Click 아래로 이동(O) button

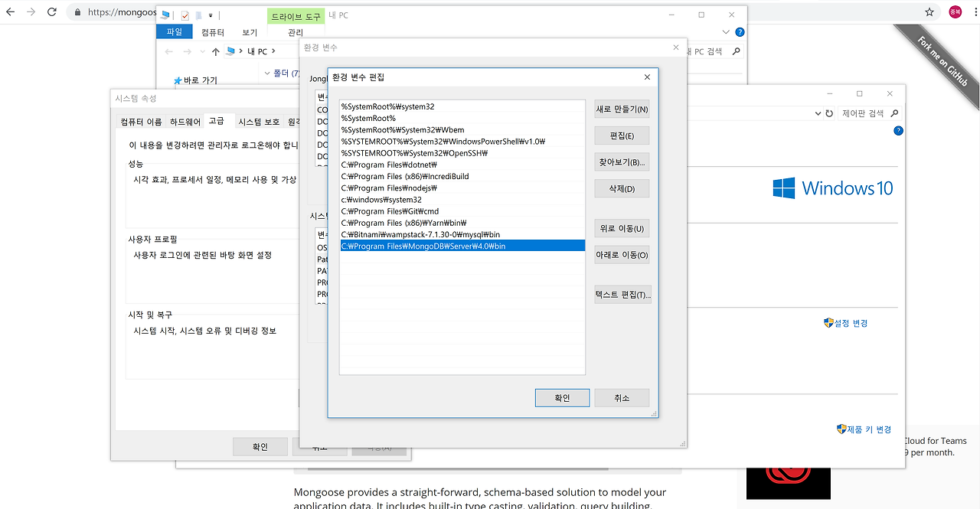(x=622, y=255)
